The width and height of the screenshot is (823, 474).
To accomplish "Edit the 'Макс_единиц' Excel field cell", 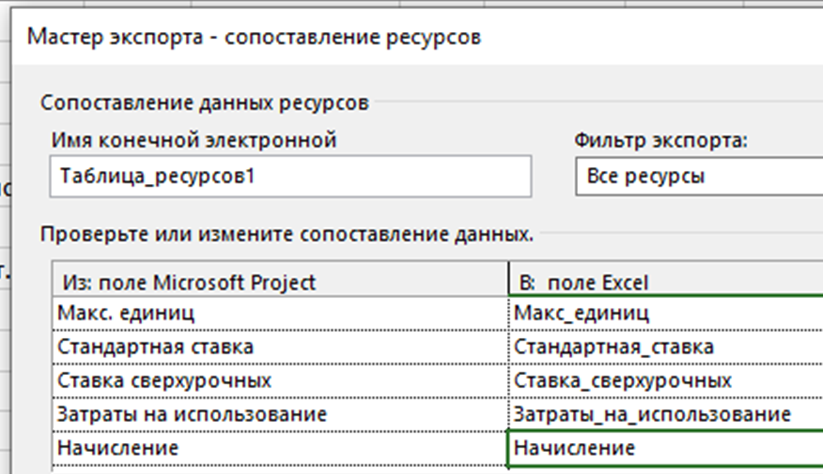I will click(x=666, y=313).
